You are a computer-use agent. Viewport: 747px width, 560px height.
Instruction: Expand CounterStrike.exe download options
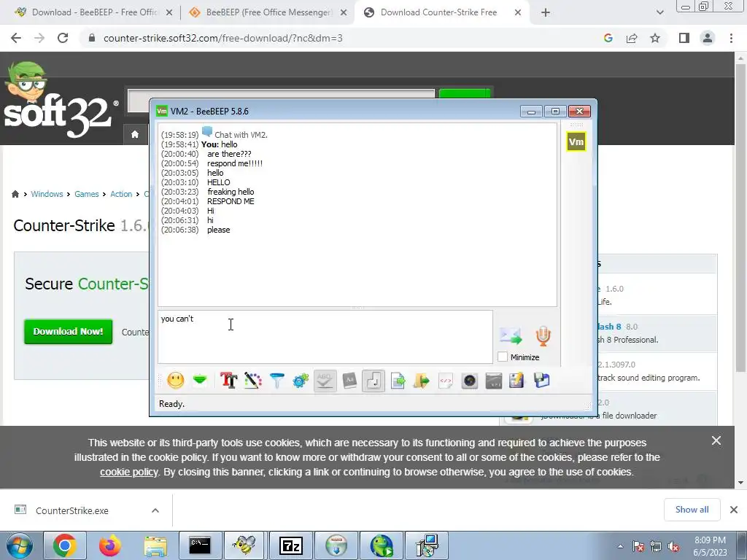155,510
